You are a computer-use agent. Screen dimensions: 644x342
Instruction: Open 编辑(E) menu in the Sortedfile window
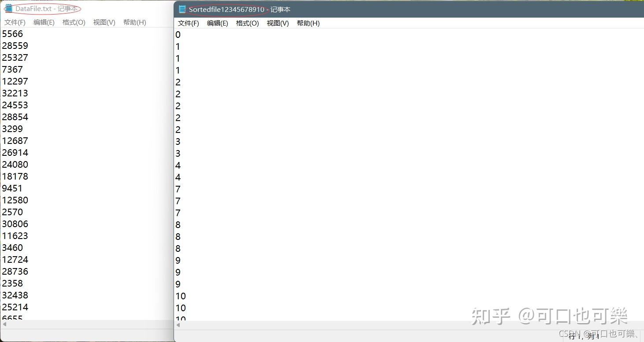pos(218,23)
